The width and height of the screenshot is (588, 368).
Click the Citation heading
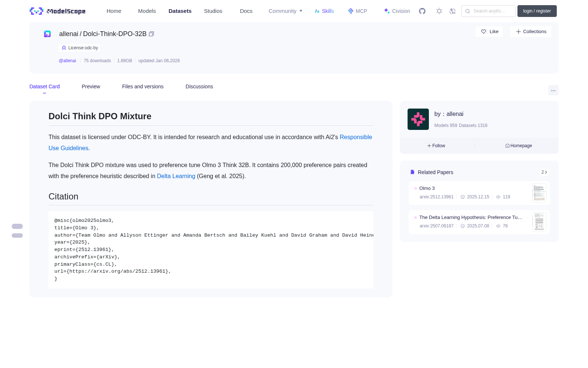(x=64, y=197)
